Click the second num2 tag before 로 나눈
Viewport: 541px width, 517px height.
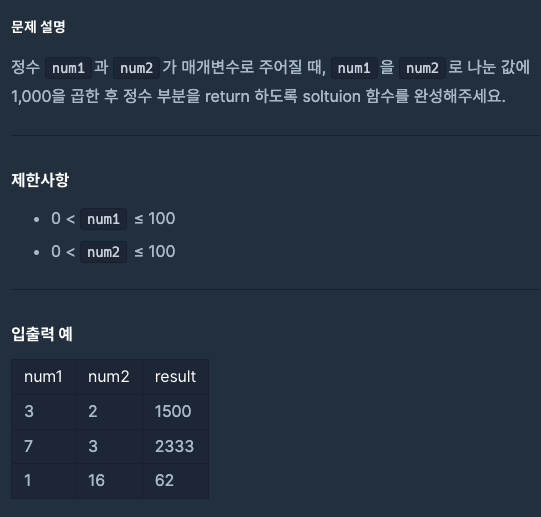tap(422, 68)
